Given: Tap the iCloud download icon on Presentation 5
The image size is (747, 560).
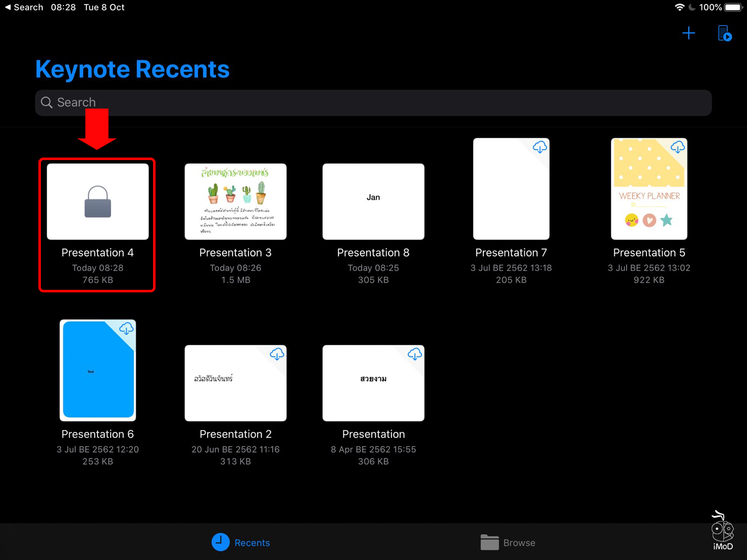Looking at the screenshot, I should point(677,147).
